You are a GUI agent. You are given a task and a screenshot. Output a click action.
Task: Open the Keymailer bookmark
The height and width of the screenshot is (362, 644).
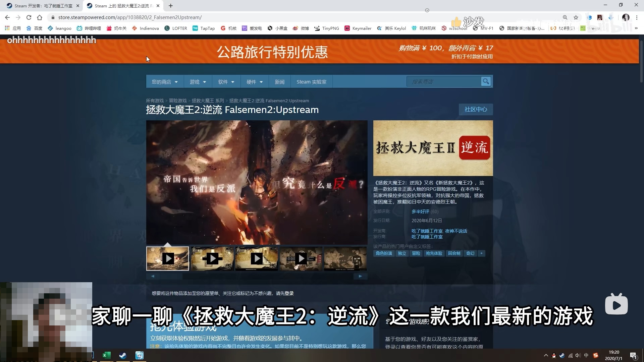tap(358, 28)
